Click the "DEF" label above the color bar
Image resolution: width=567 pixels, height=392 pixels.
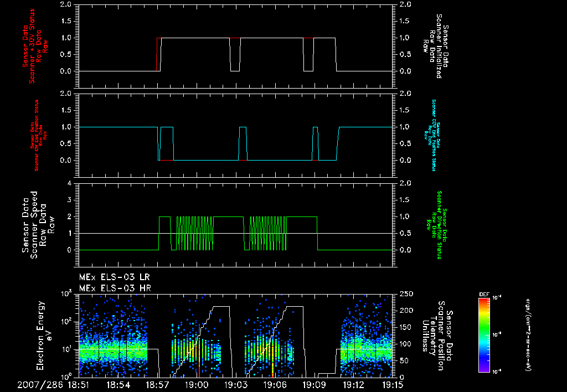pos(484,295)
